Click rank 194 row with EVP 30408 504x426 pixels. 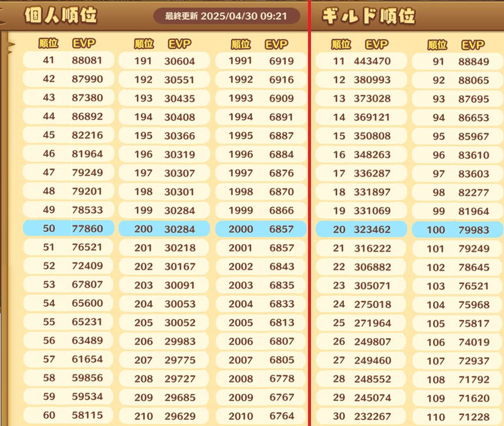point(164,117)
